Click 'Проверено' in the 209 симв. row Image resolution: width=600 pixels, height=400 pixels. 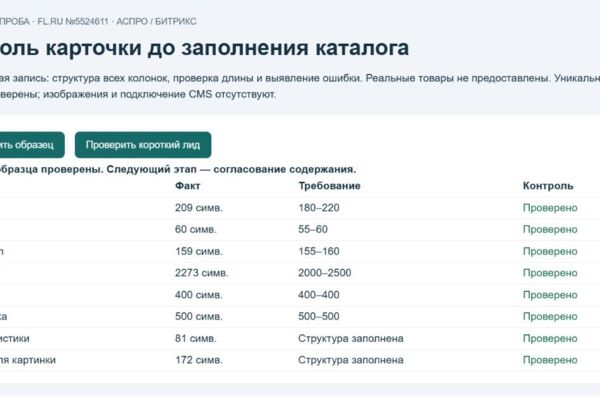[550, 208]
